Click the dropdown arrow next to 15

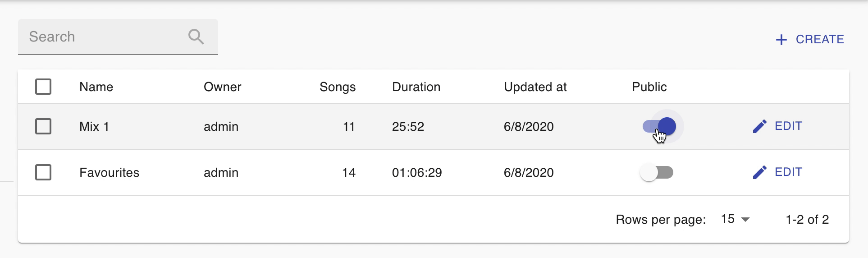pos(745,220)
